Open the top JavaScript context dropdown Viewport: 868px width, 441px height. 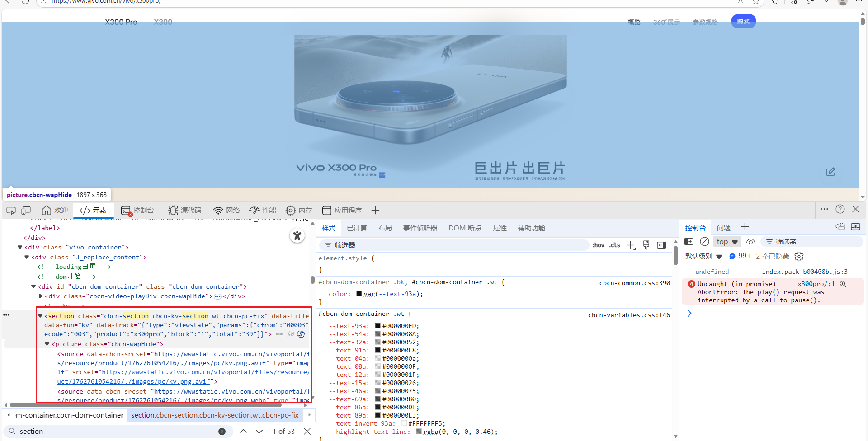pos(727,242)
